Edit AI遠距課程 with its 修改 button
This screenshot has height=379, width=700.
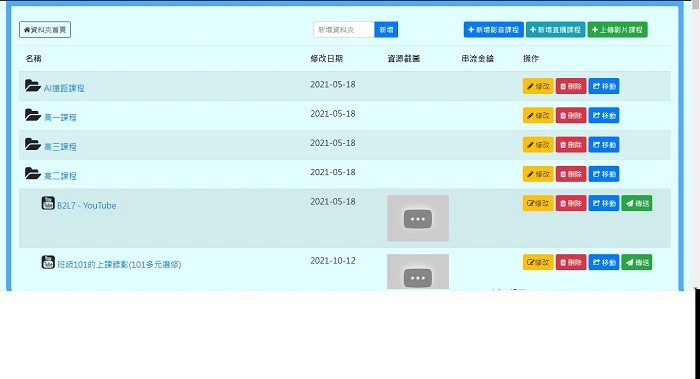click(x=538, y=86)
